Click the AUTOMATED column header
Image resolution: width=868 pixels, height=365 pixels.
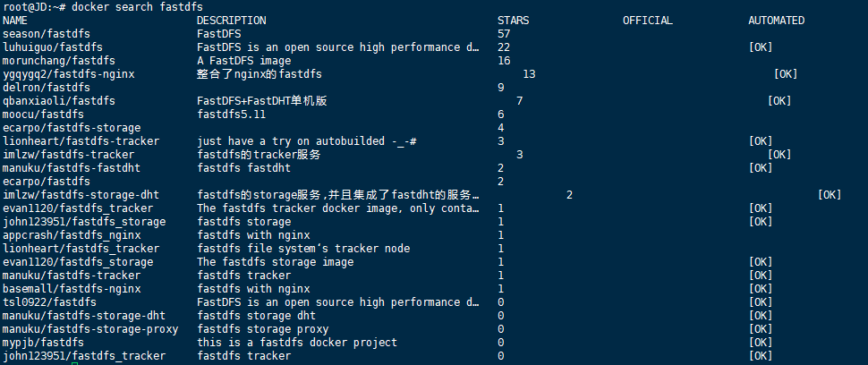click(x=776, y=21)
